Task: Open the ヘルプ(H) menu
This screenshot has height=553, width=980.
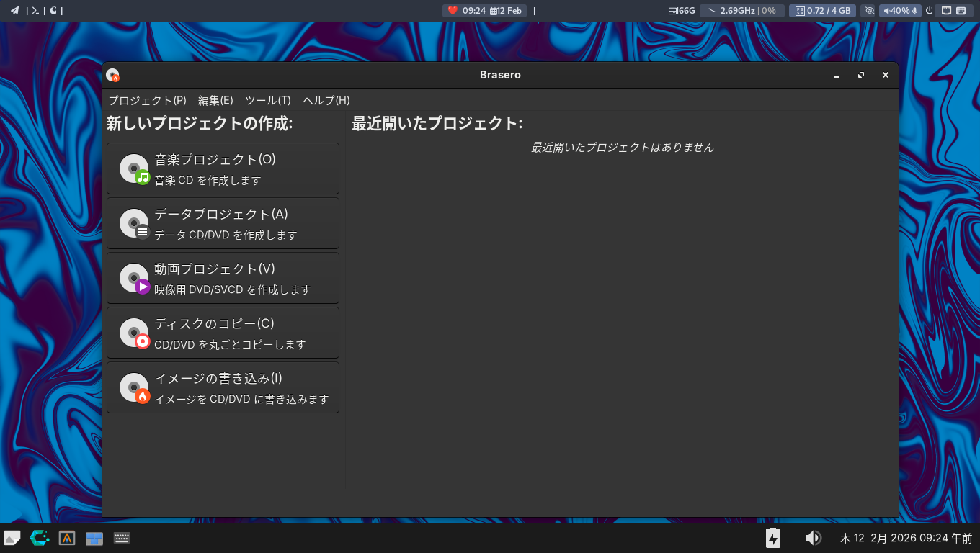Action: coord(326,100)
